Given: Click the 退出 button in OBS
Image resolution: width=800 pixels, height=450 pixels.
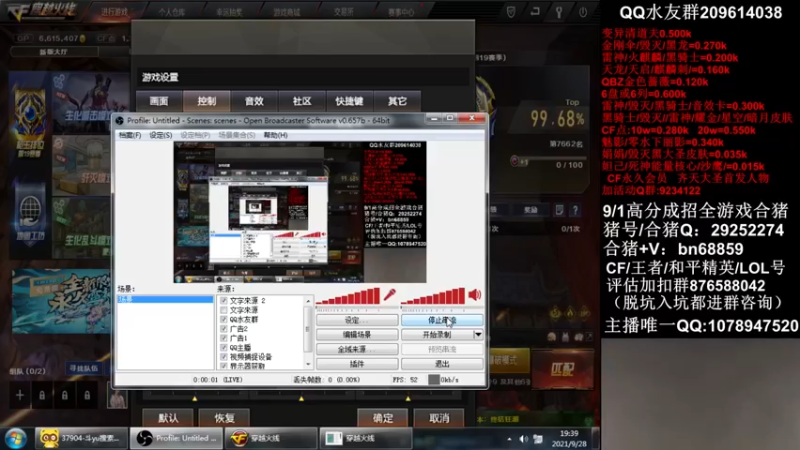Looking at the screenshot, I should click(442, 364).
